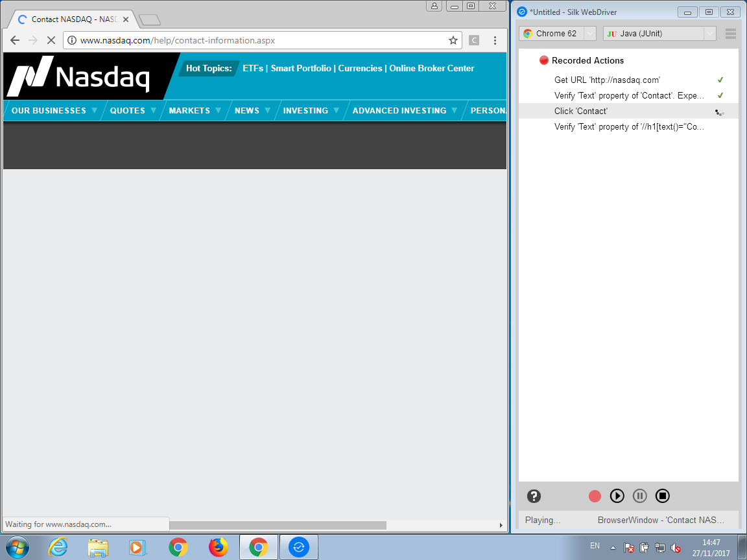The image size is (747, 560).
Task: Close the Contact NASDAQ tab
Action: 126,19
